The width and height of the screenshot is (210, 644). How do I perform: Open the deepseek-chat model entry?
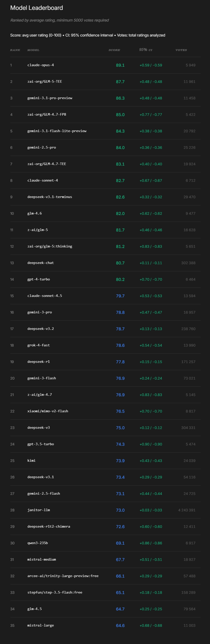click(x=40, y=263)
